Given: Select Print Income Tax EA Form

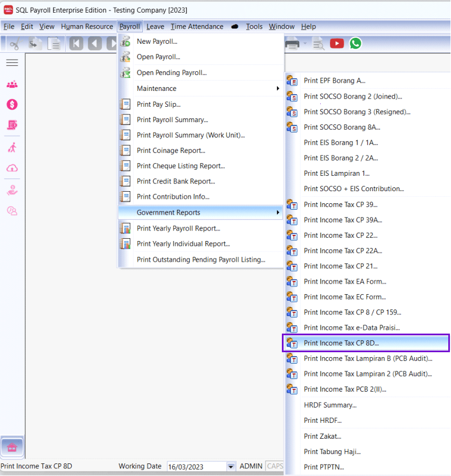Looking at the screenshot, I should tap(345, 282).
